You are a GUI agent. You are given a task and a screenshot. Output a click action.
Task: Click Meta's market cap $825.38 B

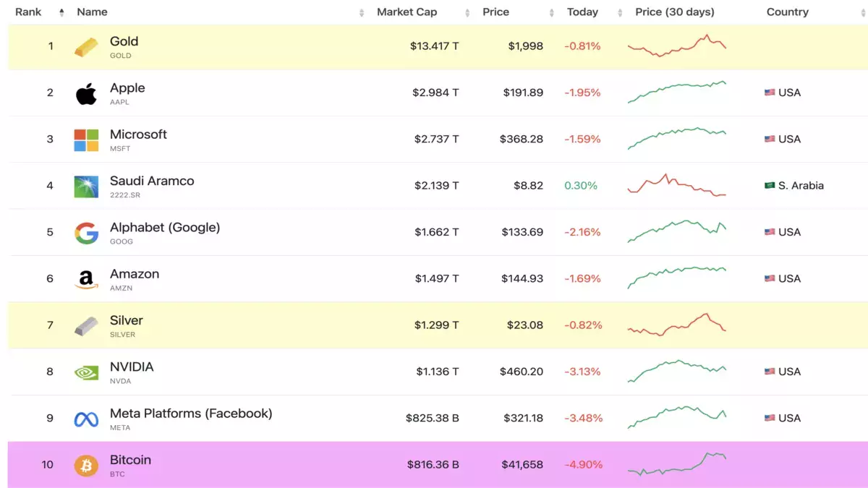[x=433, y=418]
